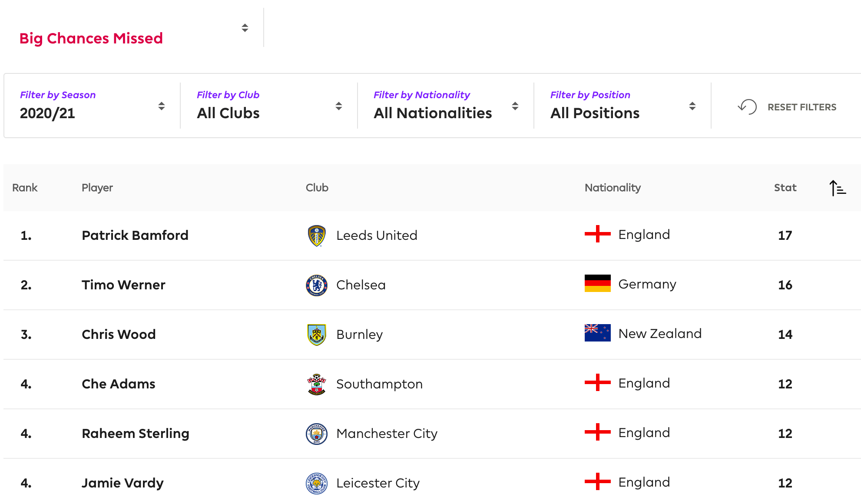Open the Filter by Nationality dropdown
This screenshot has width=861, height=504.
click(446, 106)
